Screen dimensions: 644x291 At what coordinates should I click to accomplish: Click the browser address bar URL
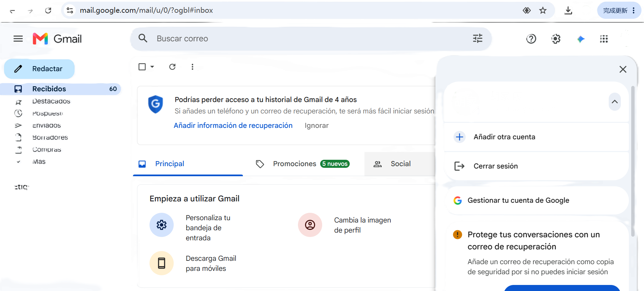146,10
